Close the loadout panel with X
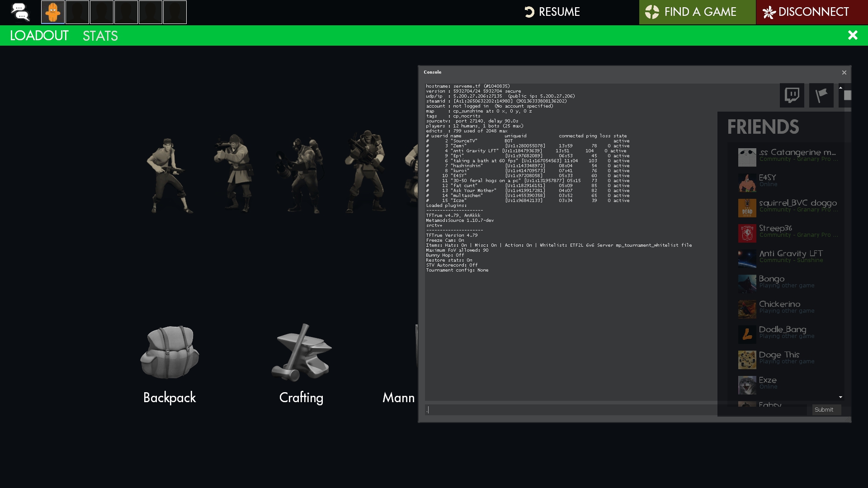 [853, 35]
